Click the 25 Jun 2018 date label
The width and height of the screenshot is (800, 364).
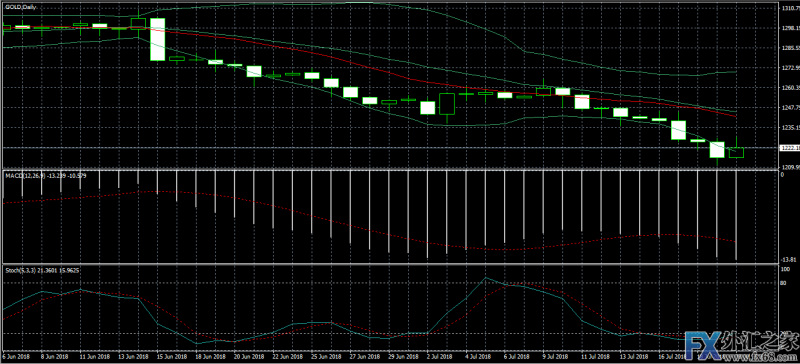(321, 356)
